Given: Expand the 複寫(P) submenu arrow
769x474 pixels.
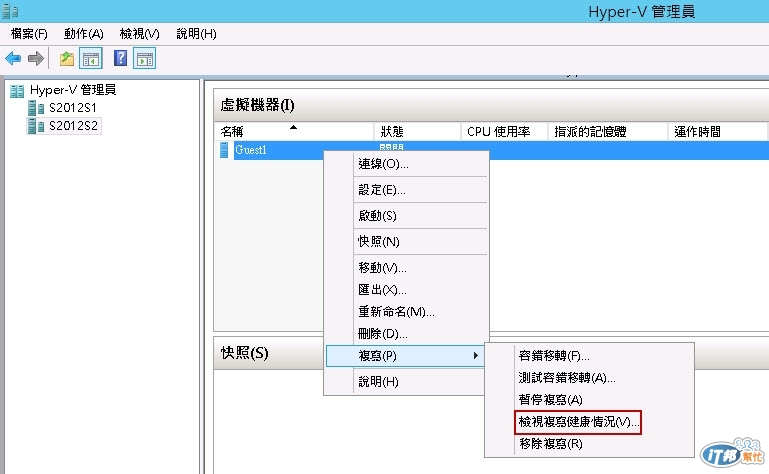Looking at the screenshot, I should point(475,355).
